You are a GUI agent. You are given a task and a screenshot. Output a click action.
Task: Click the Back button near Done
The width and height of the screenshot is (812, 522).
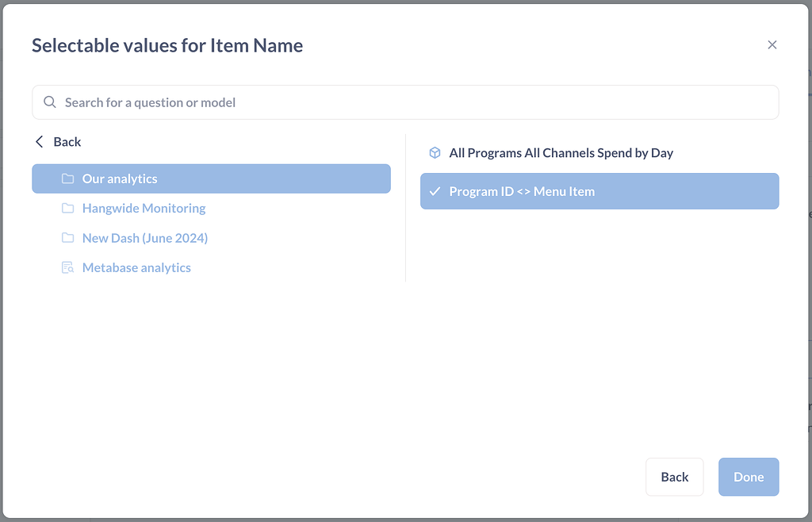pos(674,477)
